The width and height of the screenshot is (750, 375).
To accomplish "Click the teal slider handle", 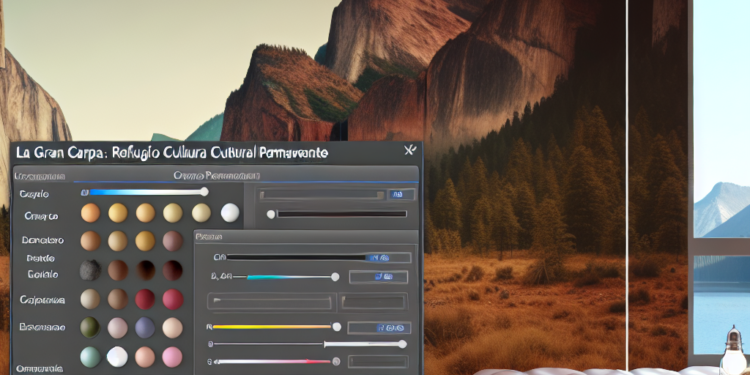I will click(335, 276).
